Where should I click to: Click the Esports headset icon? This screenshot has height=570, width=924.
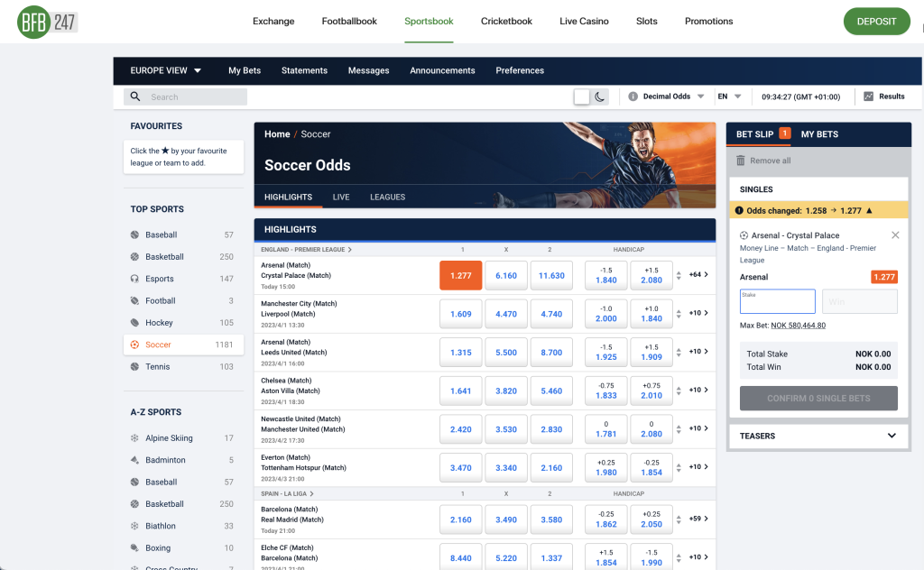134,279
